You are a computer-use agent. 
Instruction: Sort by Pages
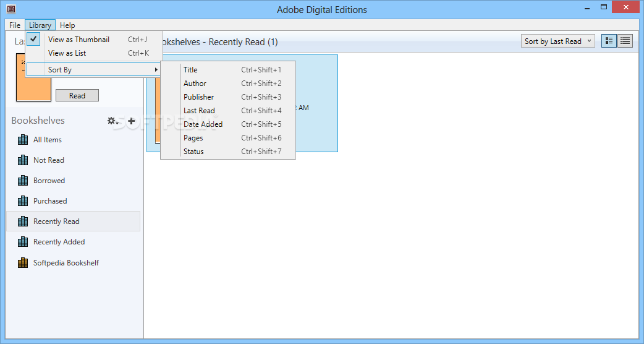click(228, 138)
